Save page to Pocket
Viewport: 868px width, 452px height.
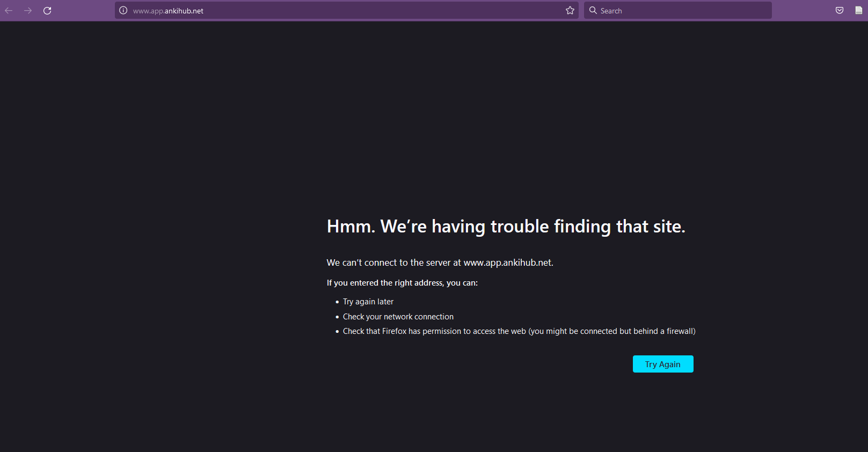point(840,11)
